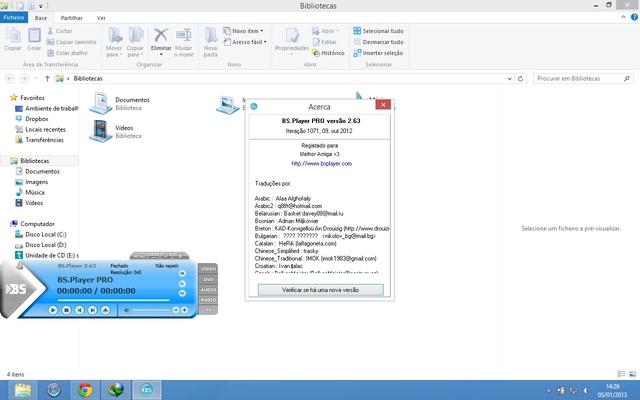Viewport: 640px width, 400px height.
Task: Click back navigation arrow
Action: pos(10,78)
